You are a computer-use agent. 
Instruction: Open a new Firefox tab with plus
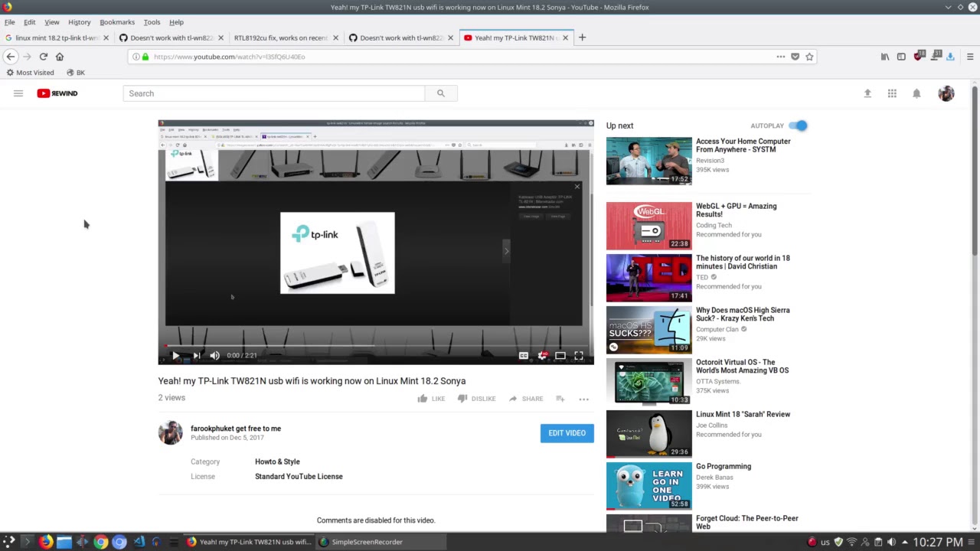pyautogui.click(x=582, y=37)
